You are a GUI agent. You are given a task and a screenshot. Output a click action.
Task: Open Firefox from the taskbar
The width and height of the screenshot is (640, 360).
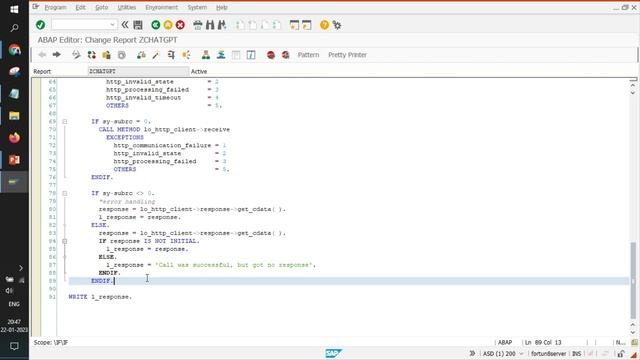coord(14,138)
